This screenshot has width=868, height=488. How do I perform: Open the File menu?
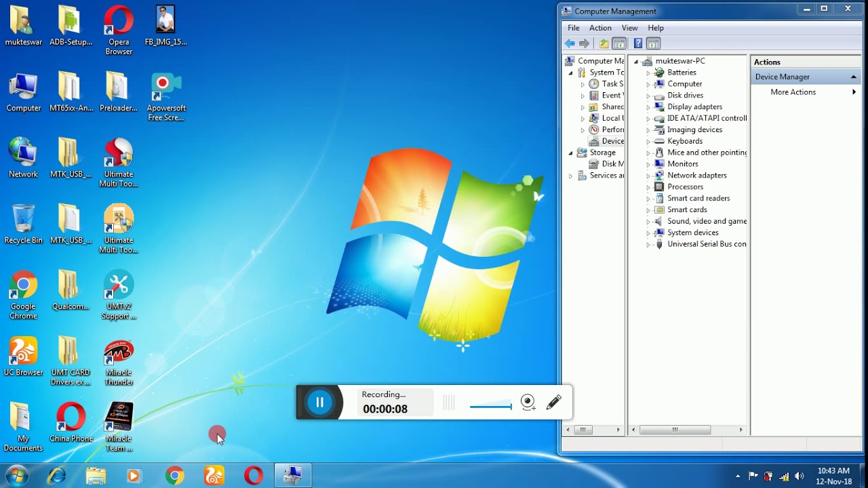(x=574, y=28)
